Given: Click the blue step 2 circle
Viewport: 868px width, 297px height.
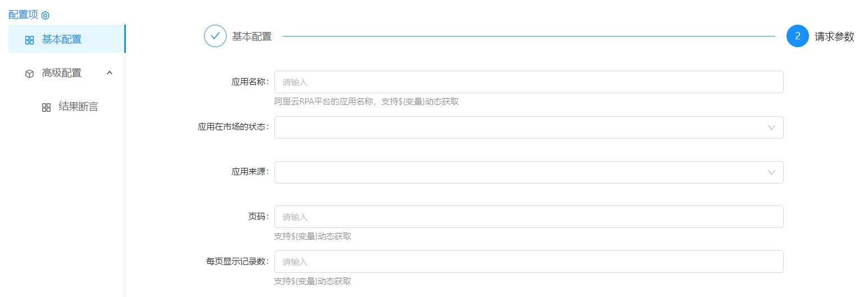Looking at the screenshot, I should tap(797, 36).
